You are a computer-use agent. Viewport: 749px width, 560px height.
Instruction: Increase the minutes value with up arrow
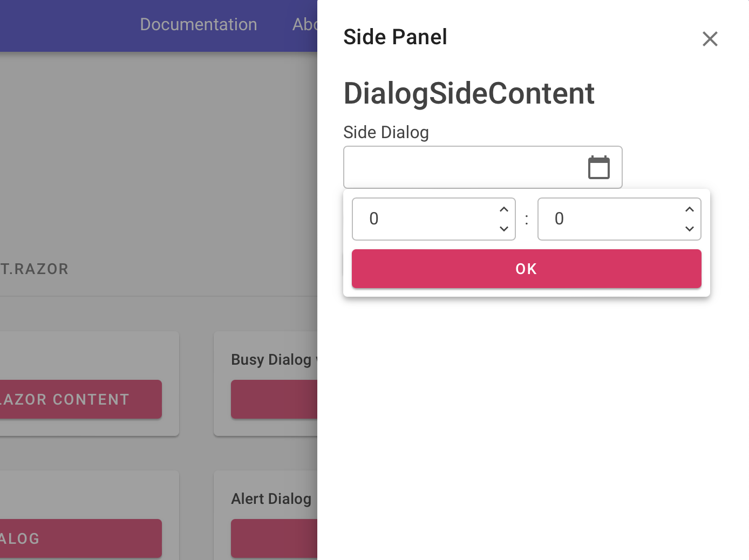pyautogui.click(x=690, y=209)
